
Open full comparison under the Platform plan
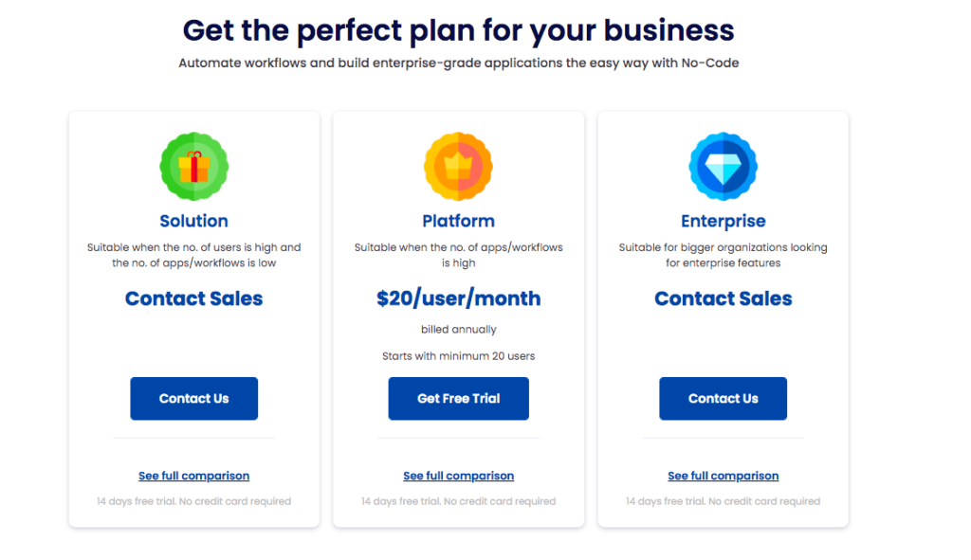point(458,476)
